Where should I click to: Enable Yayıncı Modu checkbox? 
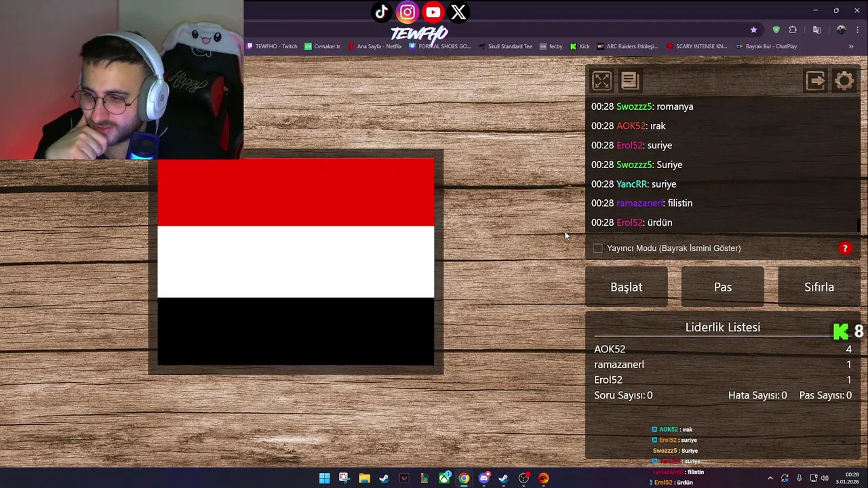point(597,248)
